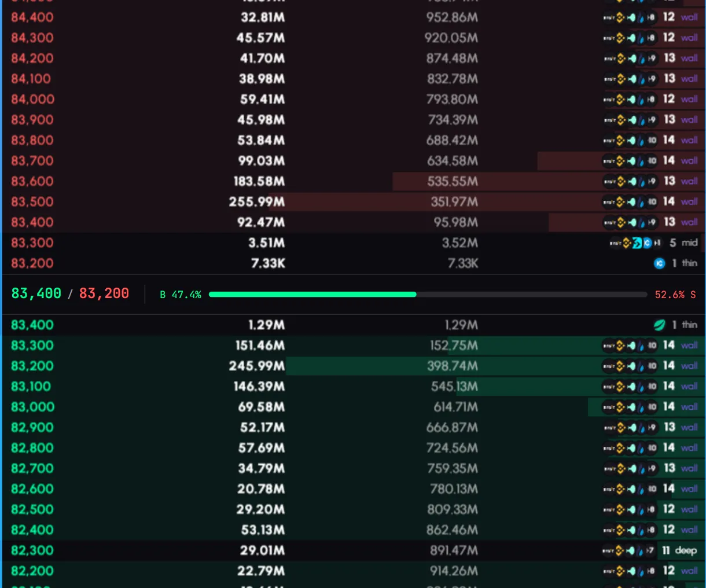Click the cumulative total 952.86M

(x=452, y=17)
